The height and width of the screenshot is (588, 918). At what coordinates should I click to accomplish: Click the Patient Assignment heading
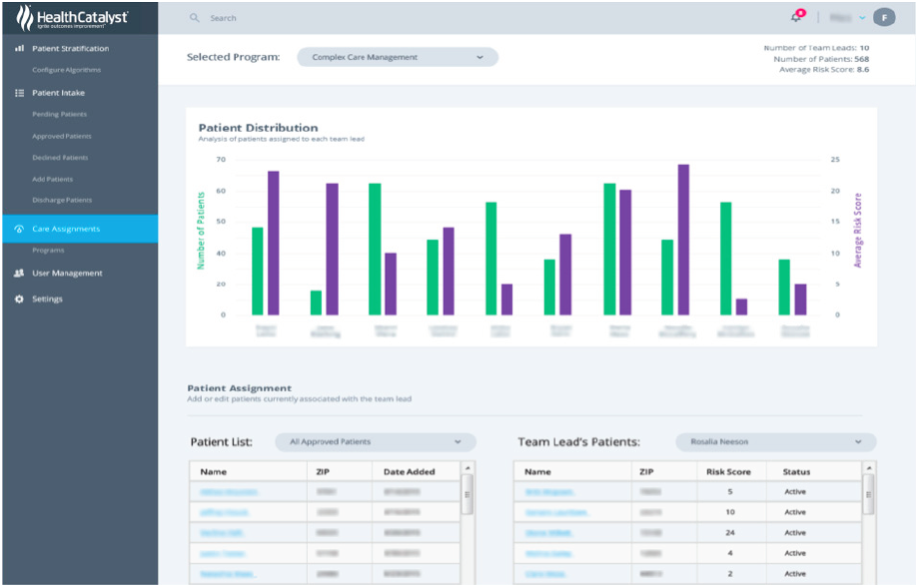point(239,388)
